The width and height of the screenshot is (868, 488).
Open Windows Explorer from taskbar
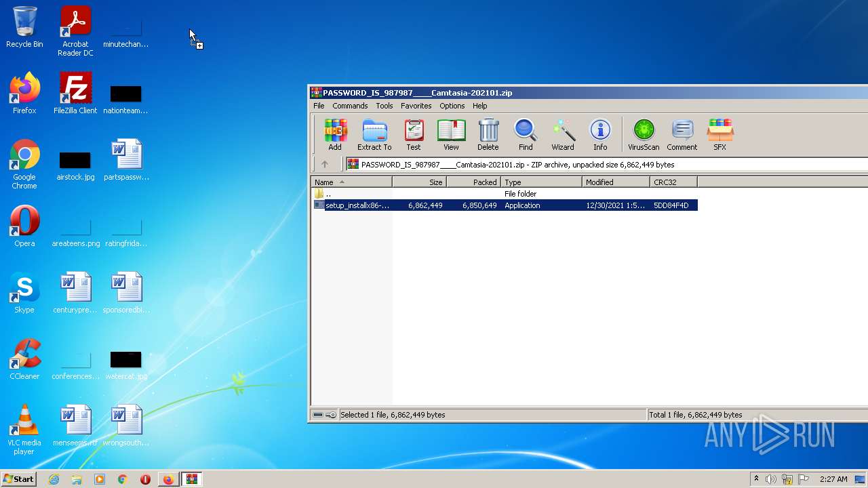click(77, 479)
